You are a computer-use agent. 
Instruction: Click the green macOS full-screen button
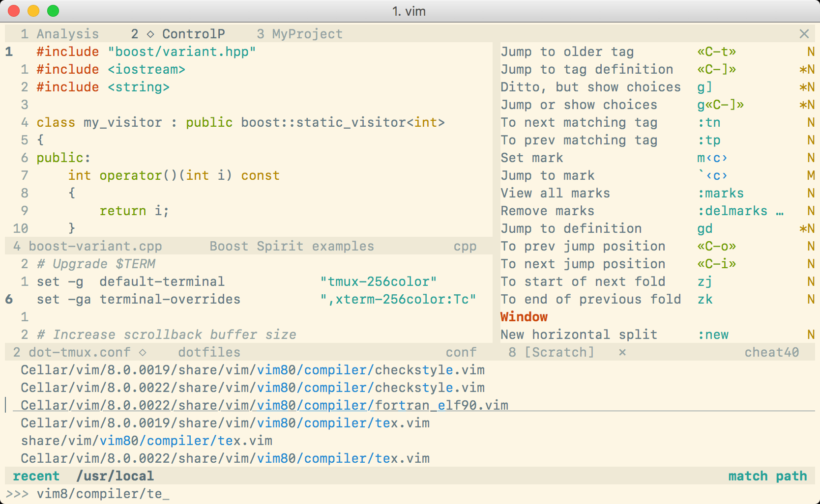click(53, 10)
